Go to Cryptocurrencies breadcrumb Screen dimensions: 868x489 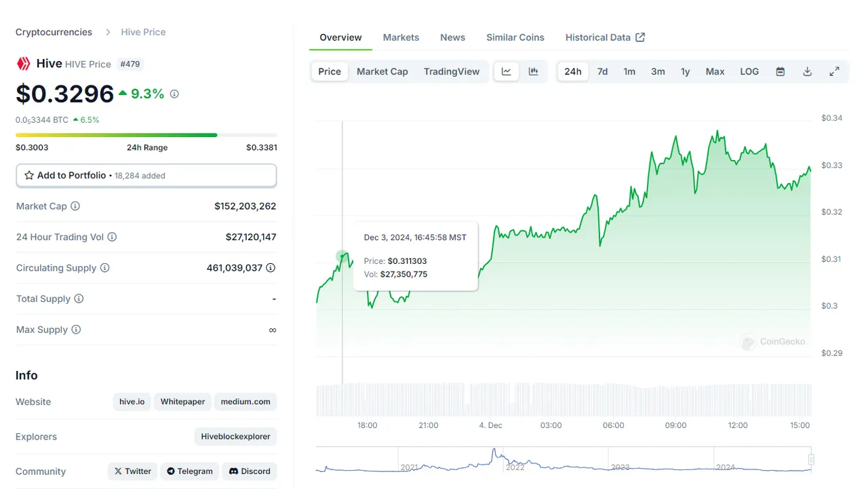click(54, 33)
